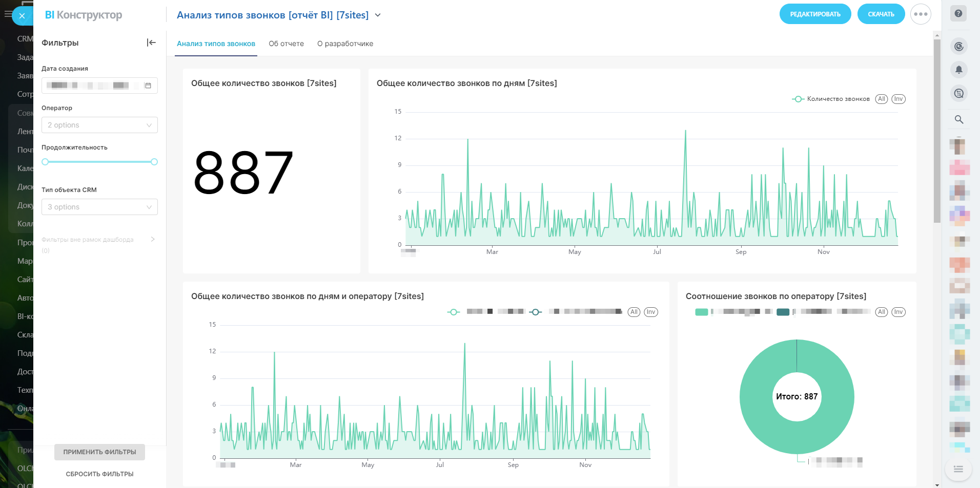Click the calendar icon in date field
This screenshot has width=980, height=488.
(x=148, y=86)
